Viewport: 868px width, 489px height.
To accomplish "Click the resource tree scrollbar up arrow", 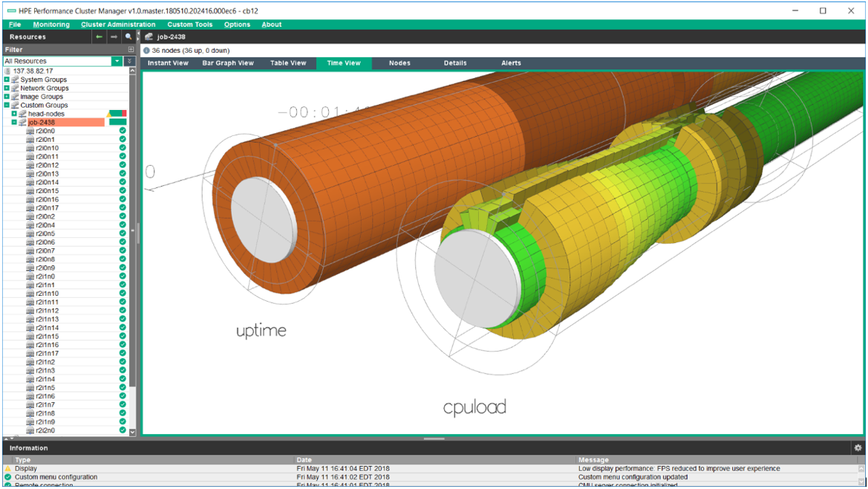I will pos(132,71).
